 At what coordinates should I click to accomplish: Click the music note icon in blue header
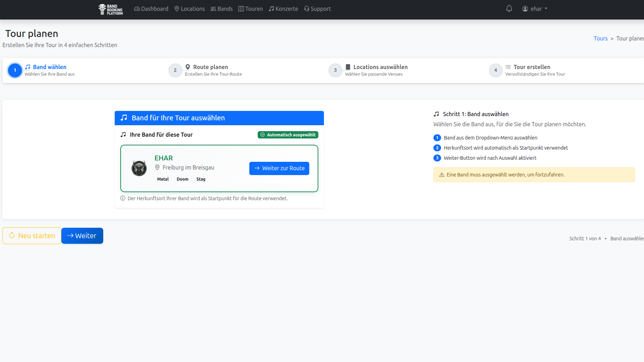coord(124,118)
